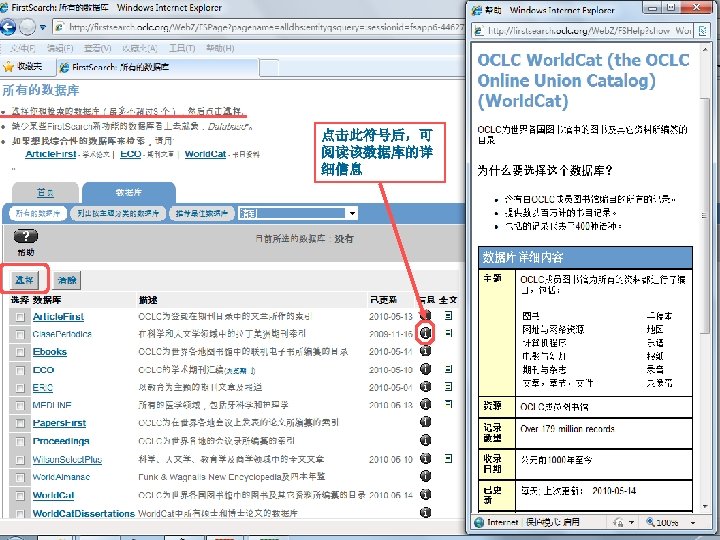Click the favorites star icon
The height and width of the screenshot is (540, 720).
[9, 67]
